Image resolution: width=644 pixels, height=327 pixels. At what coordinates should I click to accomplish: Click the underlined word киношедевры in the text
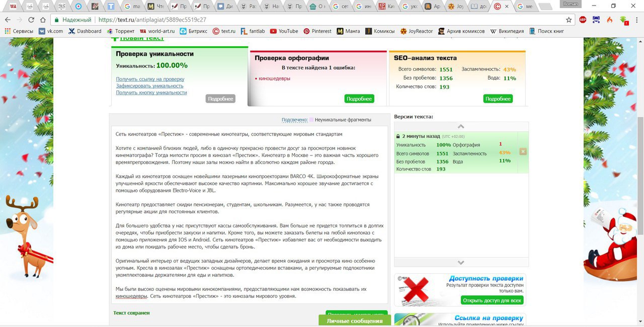click(x=131, y=296)
